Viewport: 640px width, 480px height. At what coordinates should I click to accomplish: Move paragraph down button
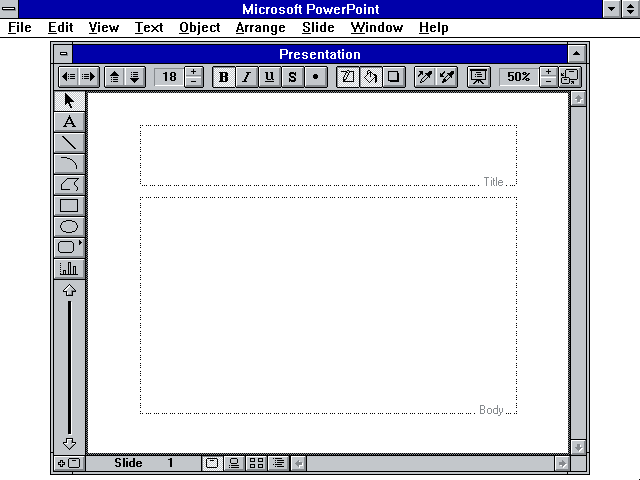[135, 77]
